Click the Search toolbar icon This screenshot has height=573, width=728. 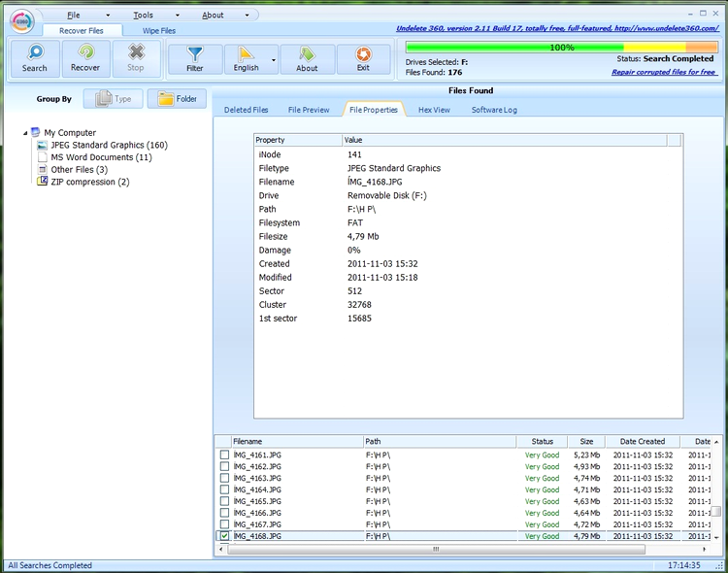[35, 58]
